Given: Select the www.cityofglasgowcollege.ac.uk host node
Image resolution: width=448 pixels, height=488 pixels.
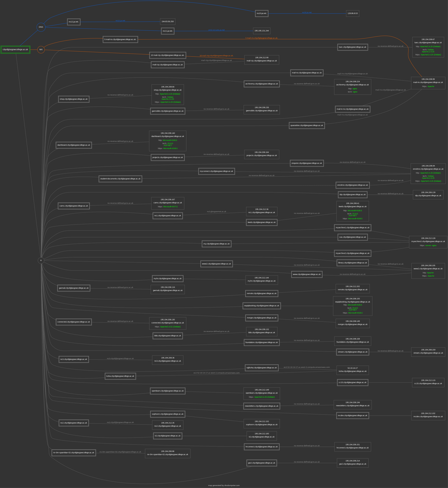Looking at the screenshot, I should click(307, 274).
